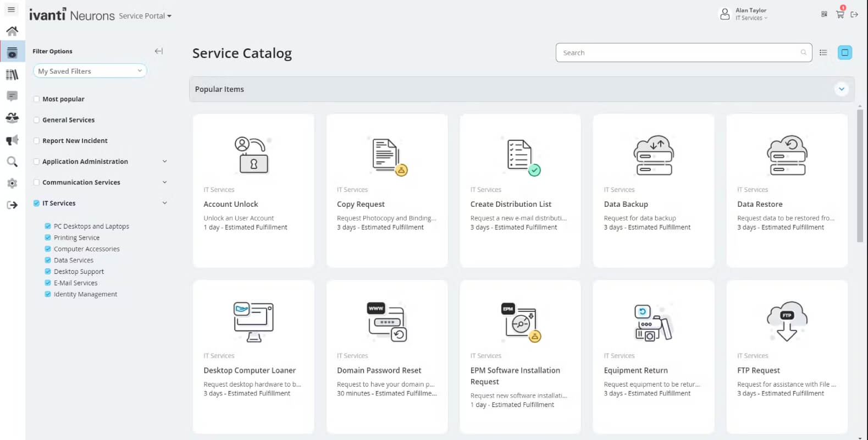Check the General Services filter
The width and height of the screenshot is (868, 440).
(36, 120)
